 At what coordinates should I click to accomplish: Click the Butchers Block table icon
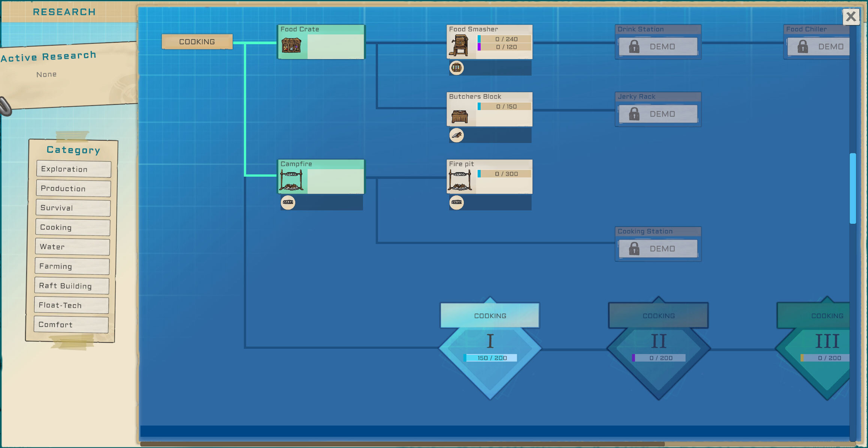[459, 116]
